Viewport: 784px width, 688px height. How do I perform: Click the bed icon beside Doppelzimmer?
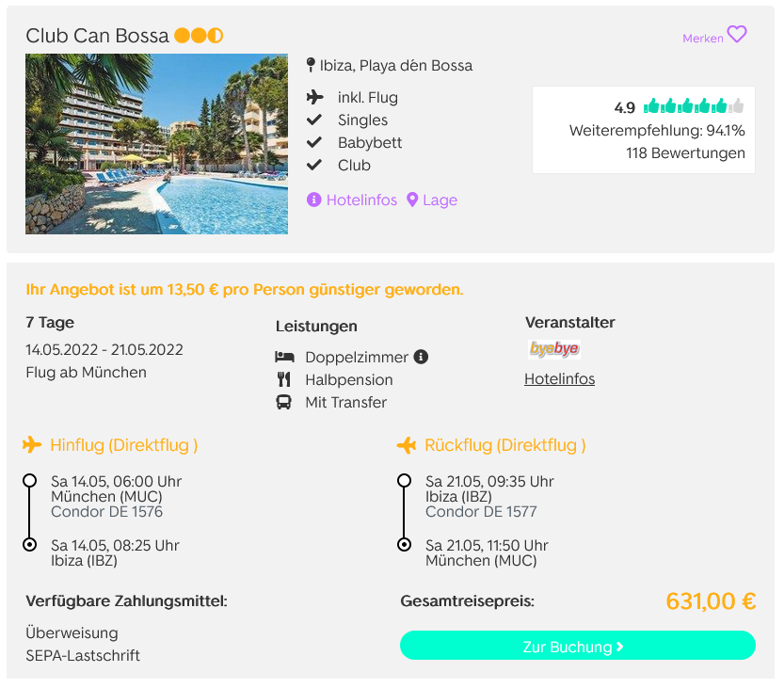coord(284,357)
